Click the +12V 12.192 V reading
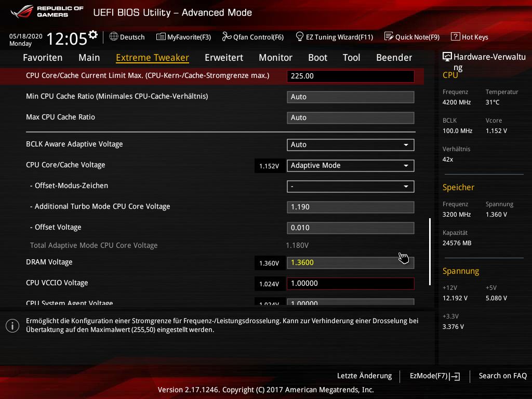This screenshot has height=399, width=532. coord(455,298)
